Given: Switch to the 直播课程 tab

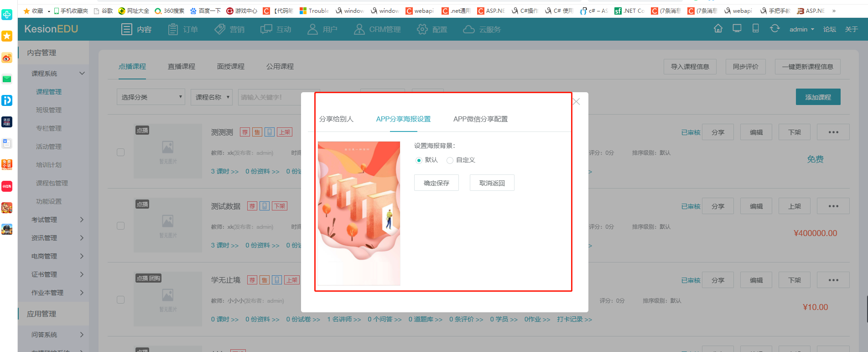Looking at the screenshot, I should pyautogui.click(x=181, y=67).
